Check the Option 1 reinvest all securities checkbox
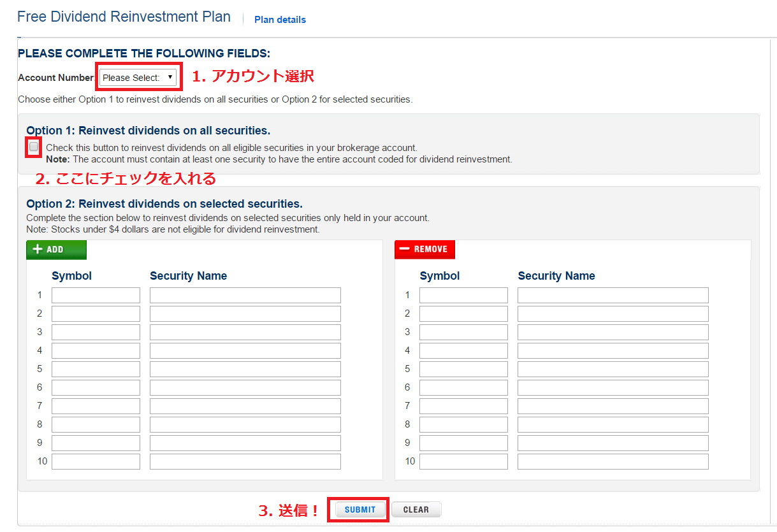Viewport: 777px width, 532px height. [x=34, y=147]
